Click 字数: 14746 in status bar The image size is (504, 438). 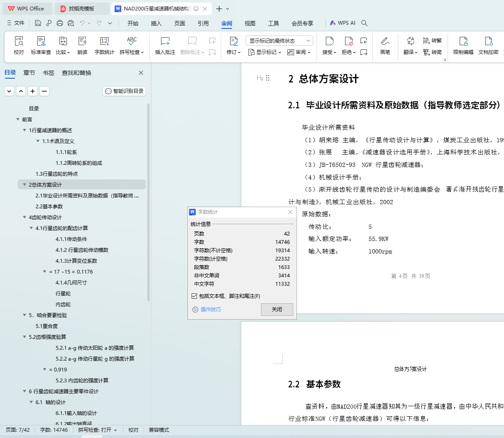(x=54, y=430)
